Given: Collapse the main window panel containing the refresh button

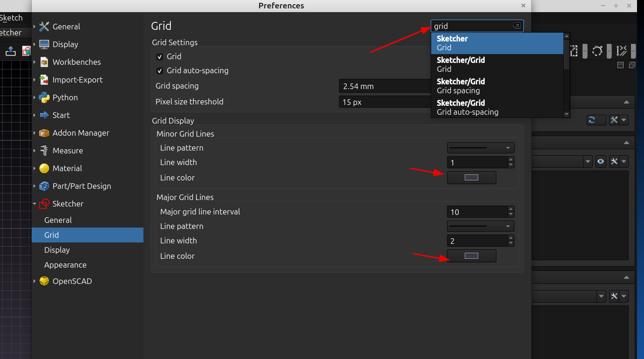Looking at the screenshot, I should (627, 103).
